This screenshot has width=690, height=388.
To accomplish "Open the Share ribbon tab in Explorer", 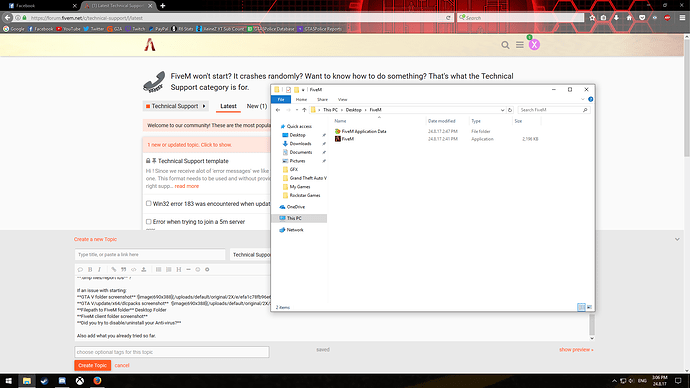I will click(323, 99).
